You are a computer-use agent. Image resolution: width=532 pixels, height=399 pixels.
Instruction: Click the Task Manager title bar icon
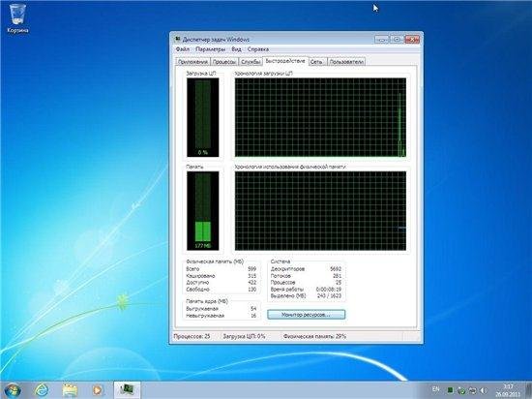(x=177, y=40)
